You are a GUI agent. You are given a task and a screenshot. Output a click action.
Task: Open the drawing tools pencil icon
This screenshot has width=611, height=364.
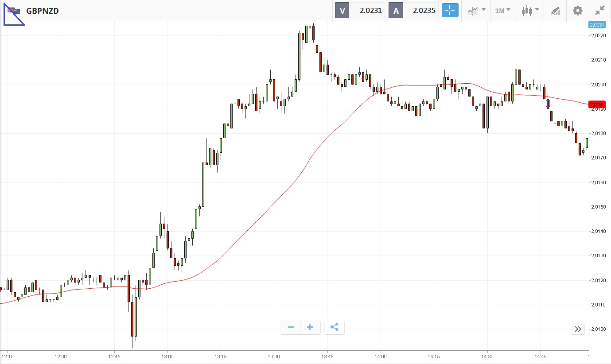tap(555, 11)
